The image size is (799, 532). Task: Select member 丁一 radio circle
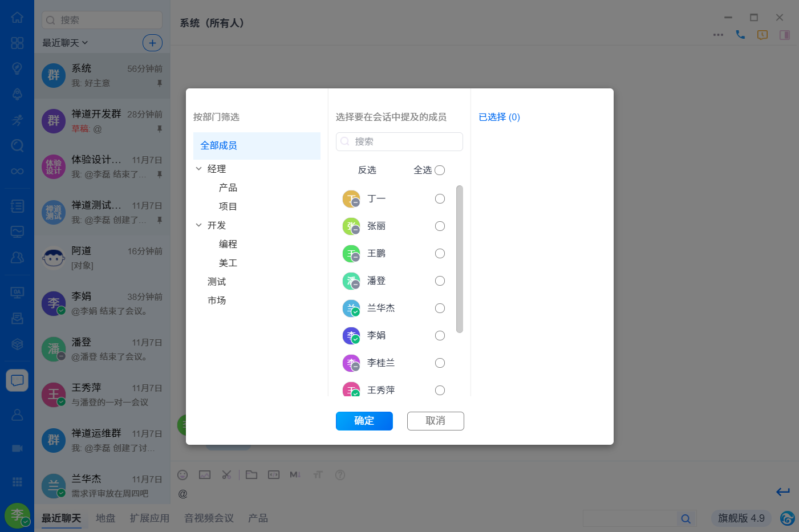coord(440,198)
